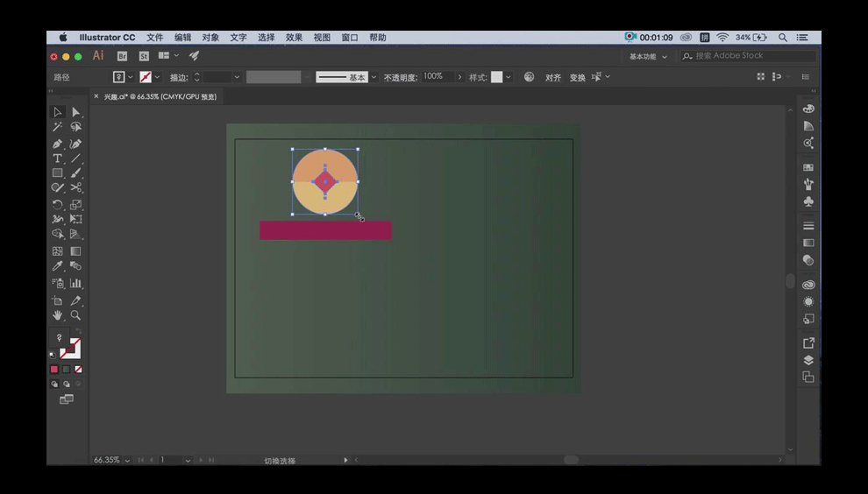The image size is (868, 494).
Task: Pick the Column Graph tool
Action: tap(75, 283)
